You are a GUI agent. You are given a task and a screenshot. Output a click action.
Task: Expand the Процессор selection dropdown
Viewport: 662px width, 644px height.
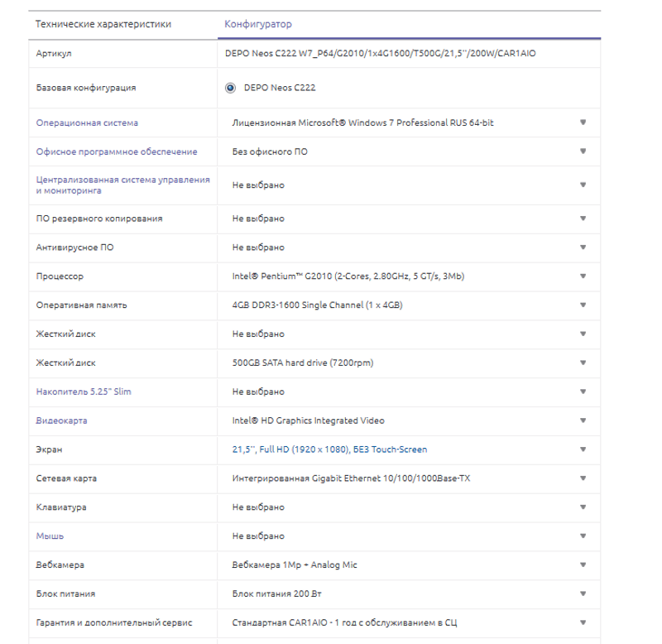[583, 276]
